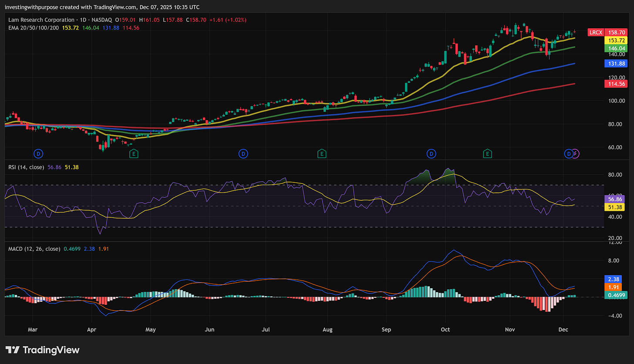Click the May label on time axis
The width and height of the screenshot is (634, 364).
150,330
